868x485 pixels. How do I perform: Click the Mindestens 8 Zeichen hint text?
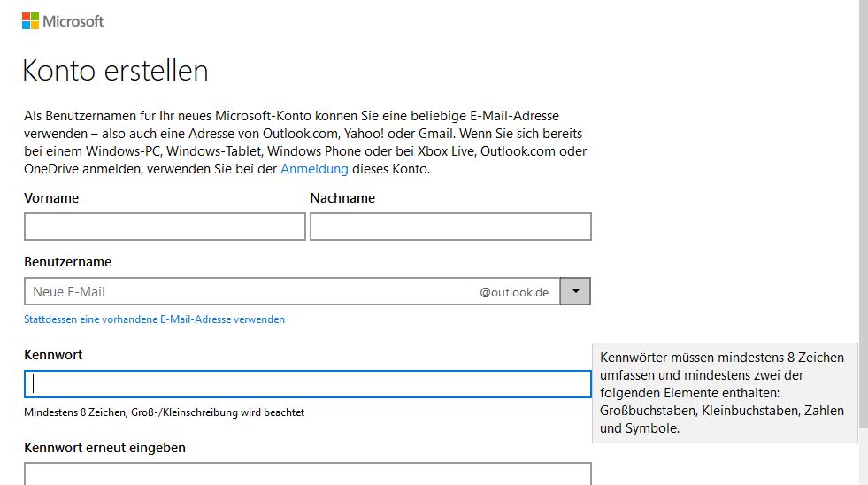164,412
